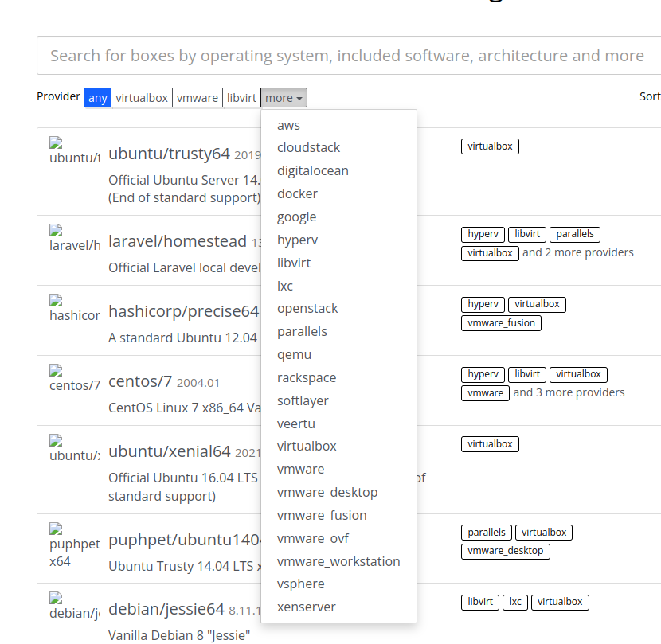Choose rackspace from the providers menu
Image resolution: width=661 pixels, height=644 pixels.
click(x=339, y=377)
